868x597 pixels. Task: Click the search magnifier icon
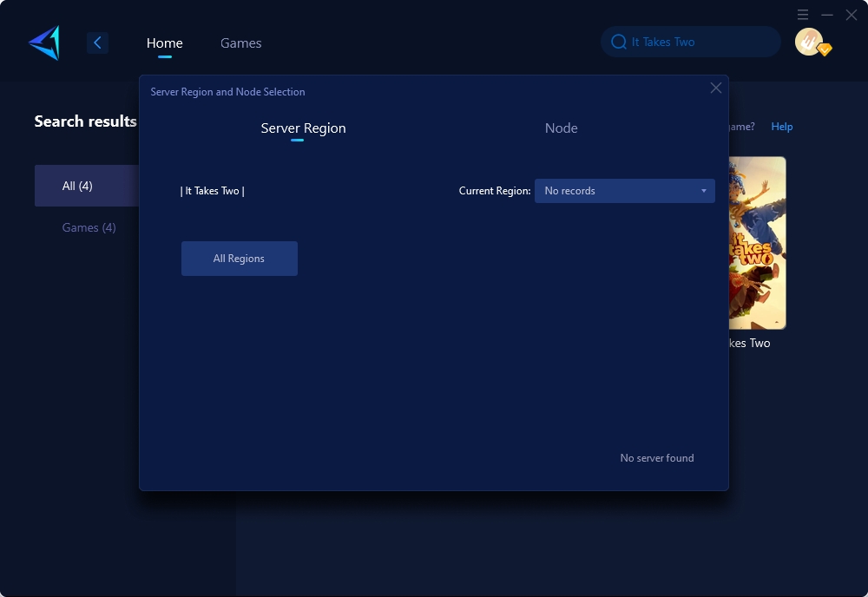point(618,42)
